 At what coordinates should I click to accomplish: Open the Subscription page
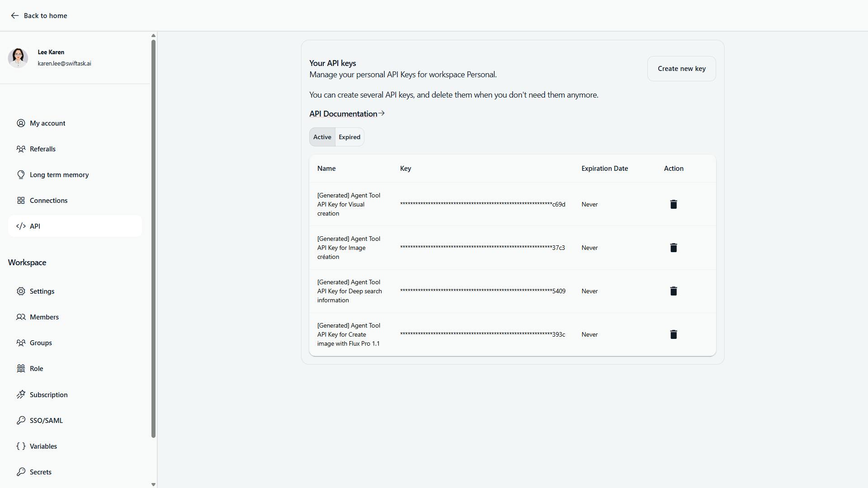click(48, 395)
